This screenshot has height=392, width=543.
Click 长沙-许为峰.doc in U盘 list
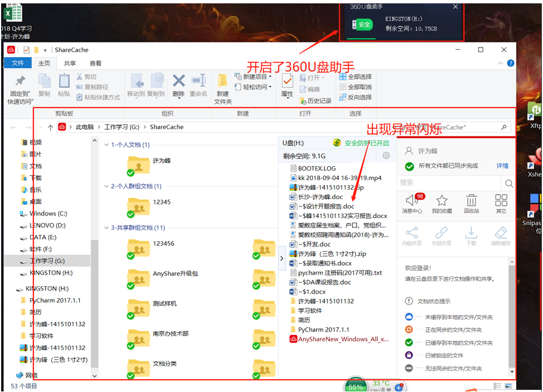click(x=320, y=197)
